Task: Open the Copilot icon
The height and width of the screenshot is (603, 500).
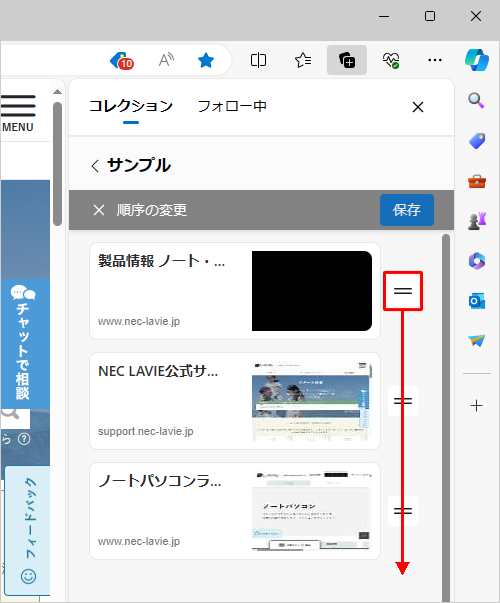Action: pos(477,60)
